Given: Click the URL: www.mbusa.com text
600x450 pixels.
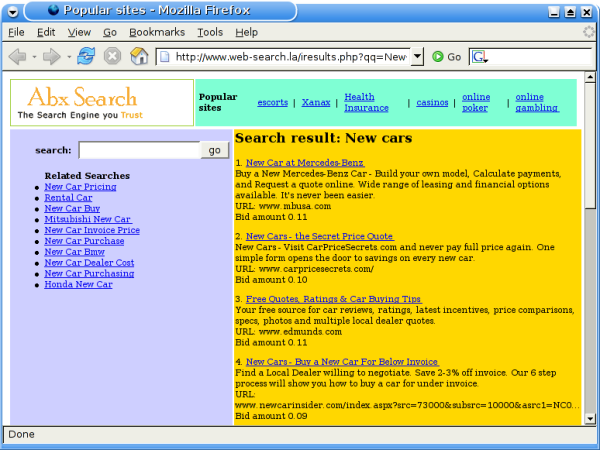Looking at the screenshot, I should (x=283, y=206).
